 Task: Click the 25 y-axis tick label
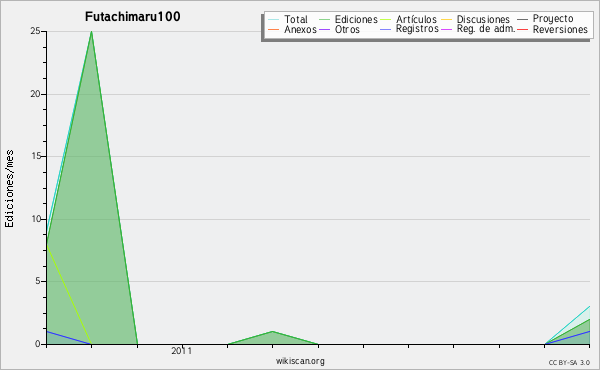click(x=35, y=31)
